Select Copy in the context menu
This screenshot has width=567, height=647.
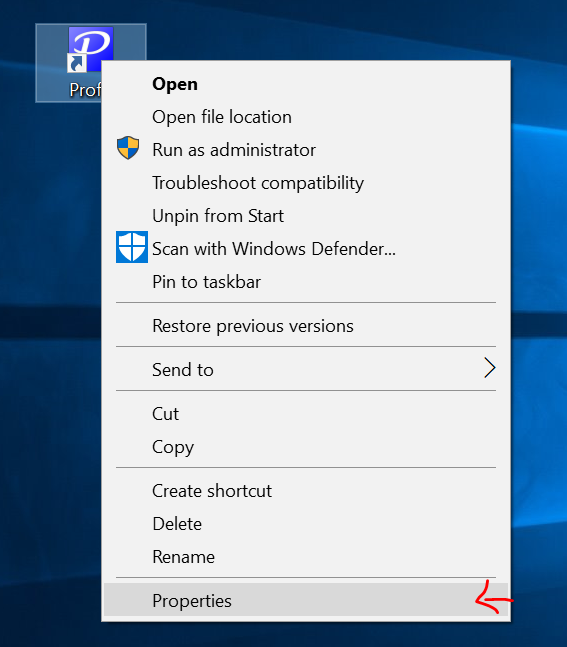click(x=306, y=447)
